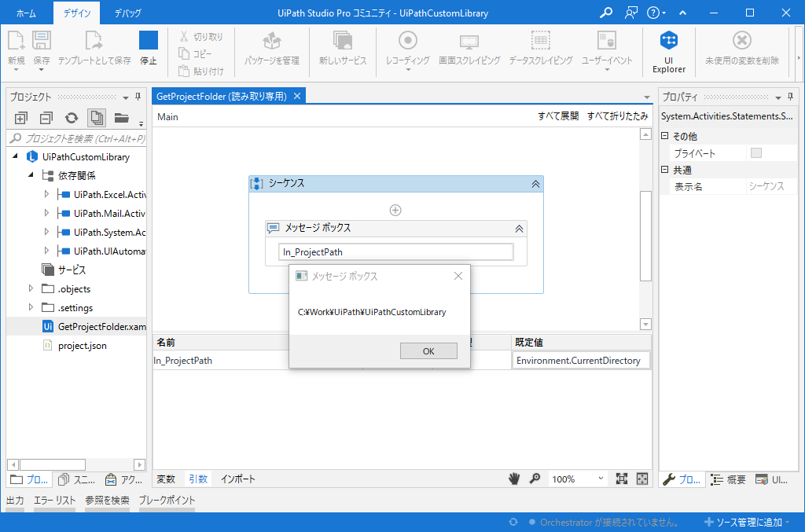
Task: Click すべて展開 (Expand All) link
Action: (x=558, y=116)
